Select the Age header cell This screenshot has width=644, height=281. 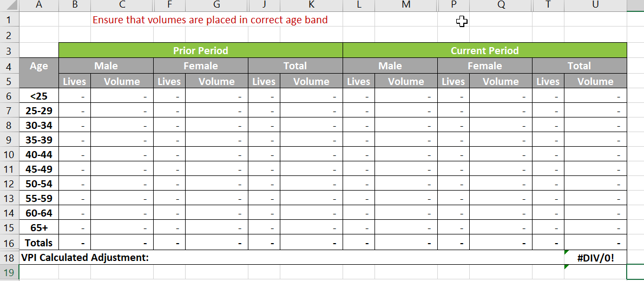(x=38, y=66)
